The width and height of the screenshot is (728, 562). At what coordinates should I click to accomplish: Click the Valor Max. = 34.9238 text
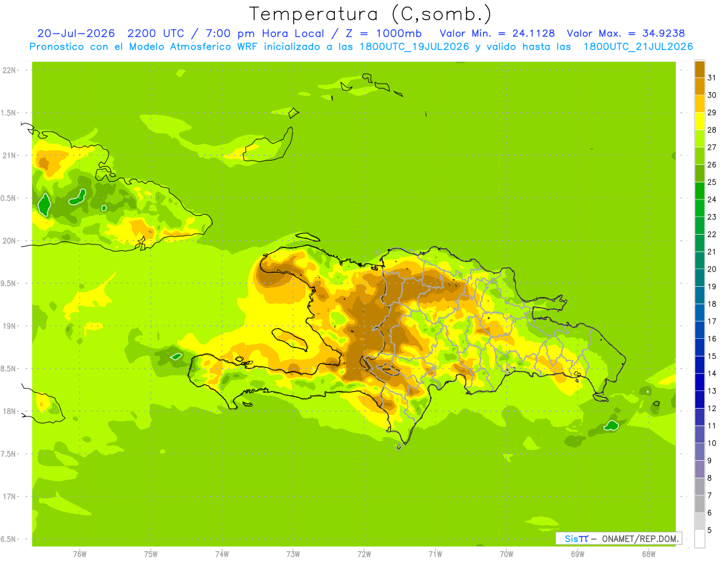point(625,33)
